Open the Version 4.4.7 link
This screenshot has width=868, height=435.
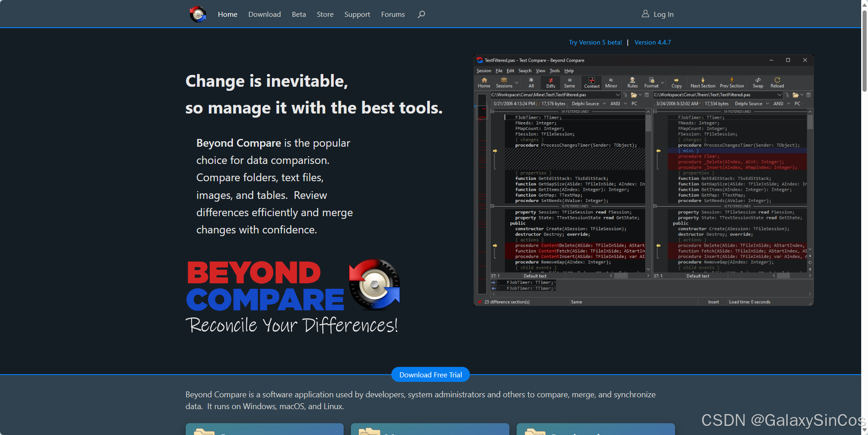[x=652, y=42]
